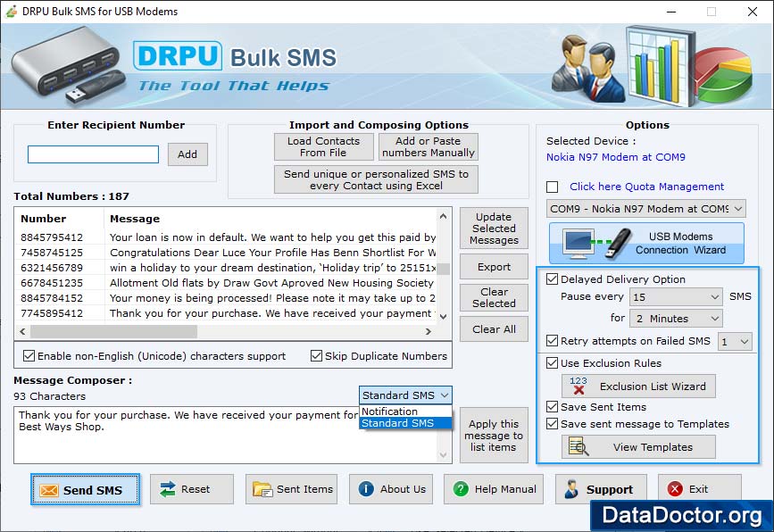The width and height of the screenshot is (774, 532).
Task: Click the message list vertical scrollbar thumb
Action: point(444,269)
